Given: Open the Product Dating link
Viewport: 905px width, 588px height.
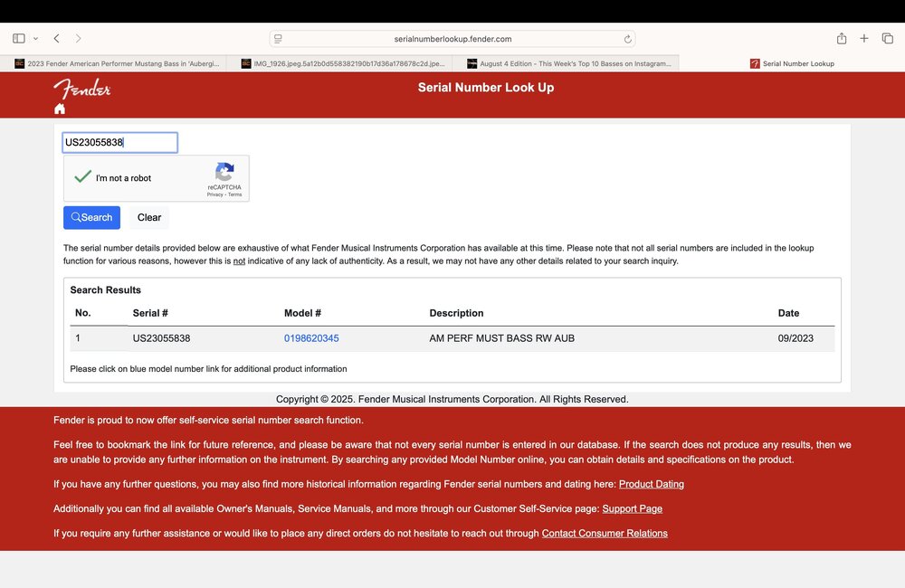Looking at the screenshot, I should tap(651, 484).
